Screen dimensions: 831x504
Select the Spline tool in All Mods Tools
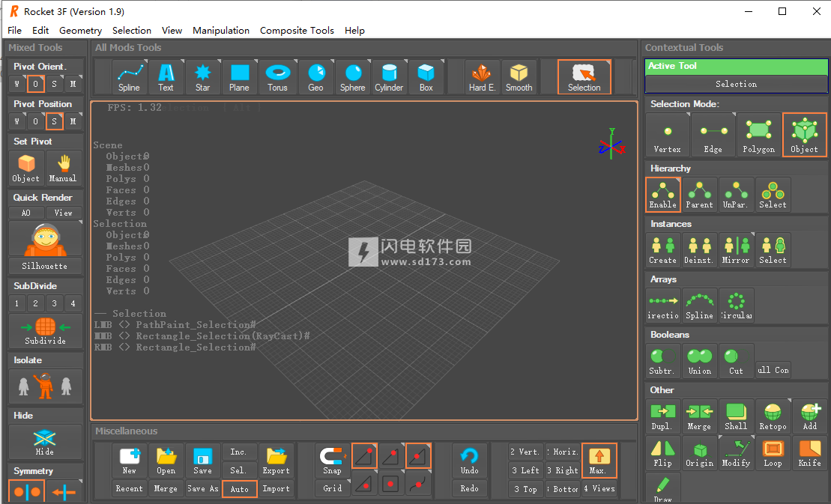pyautogui.click(x=129, y=77)
